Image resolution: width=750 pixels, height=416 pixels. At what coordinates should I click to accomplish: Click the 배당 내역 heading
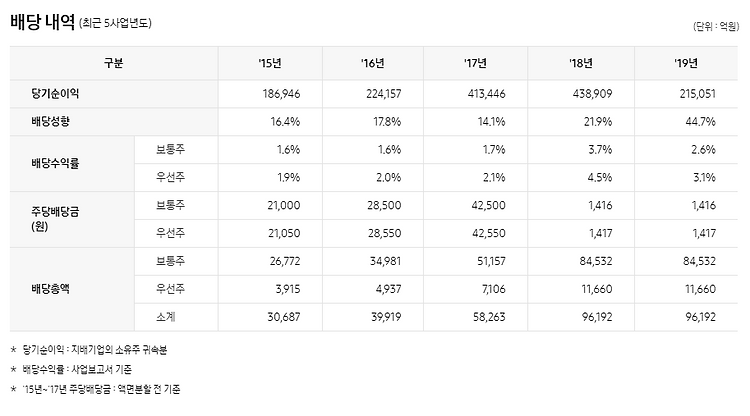43,22
